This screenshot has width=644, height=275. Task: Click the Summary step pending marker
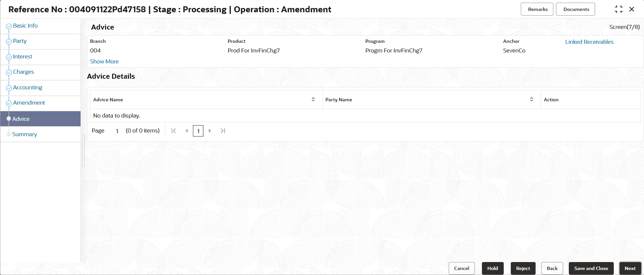click(x=9, y=134)
